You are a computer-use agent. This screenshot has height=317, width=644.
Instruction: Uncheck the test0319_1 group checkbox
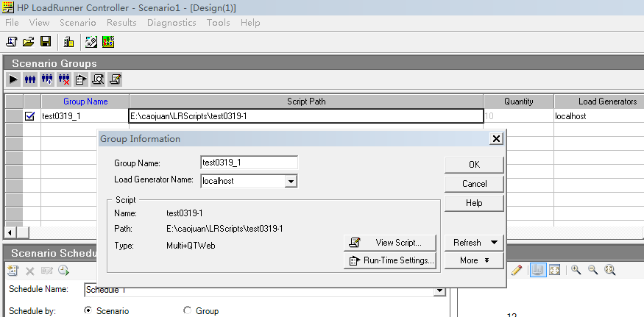[x=29, y=116]
